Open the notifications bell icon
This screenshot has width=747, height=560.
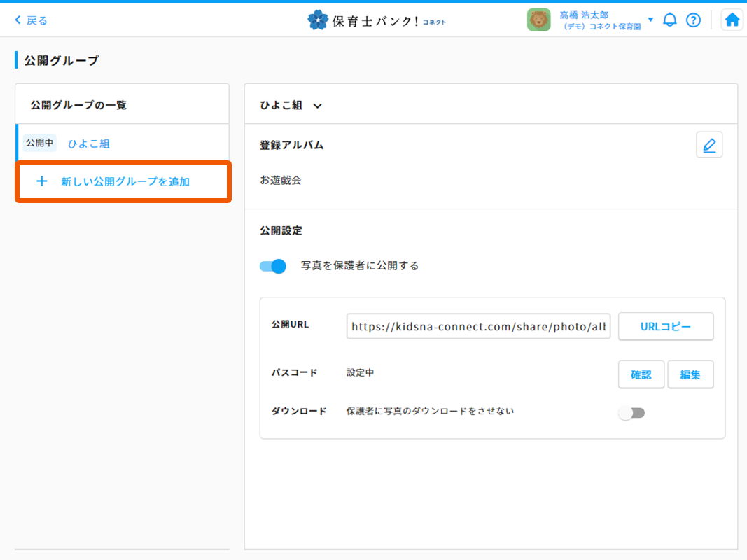670,20
